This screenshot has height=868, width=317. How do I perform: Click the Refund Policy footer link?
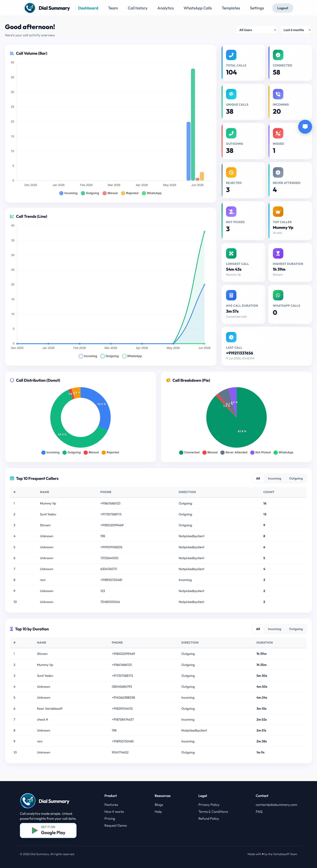pos(209,818)
